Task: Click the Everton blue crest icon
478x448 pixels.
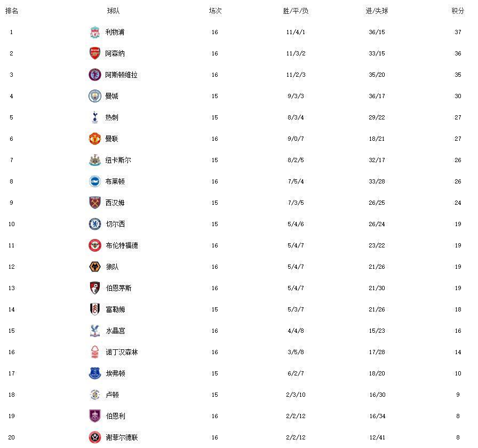Action: [95, 373]
